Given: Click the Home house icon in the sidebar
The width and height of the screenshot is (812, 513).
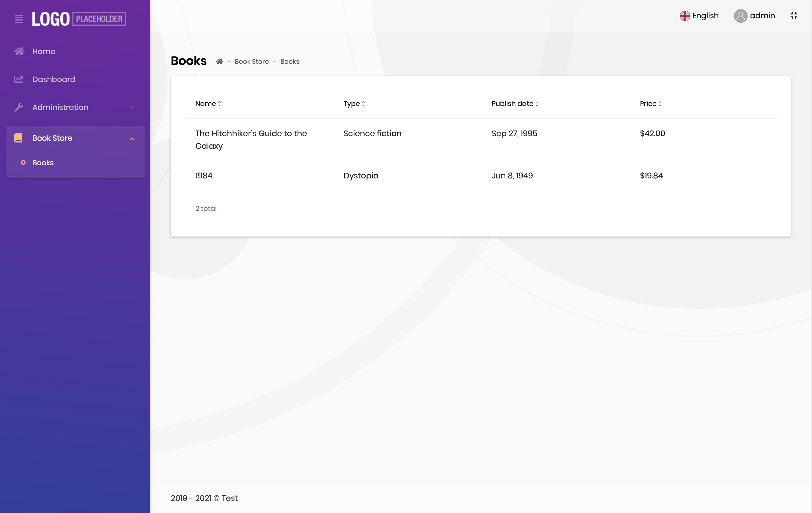Looking at the screenshot, I should click(x=19, y=51).
